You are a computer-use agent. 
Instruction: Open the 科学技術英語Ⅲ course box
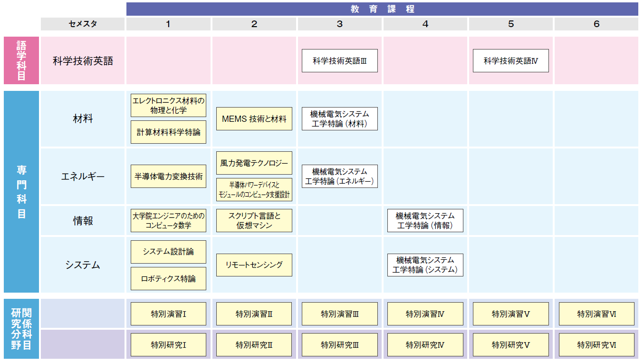pyautogui.click(x=340, y=61)
